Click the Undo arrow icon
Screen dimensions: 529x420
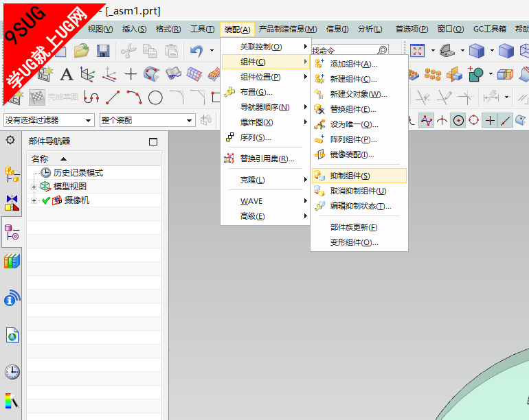click(x=196, y=51)
